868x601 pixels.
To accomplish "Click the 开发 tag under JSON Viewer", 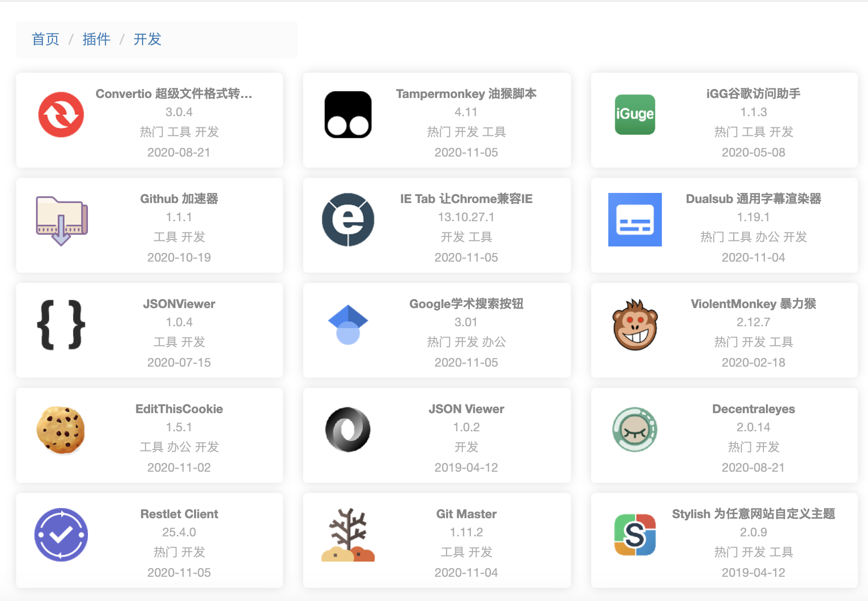I will click(x=466, y=447).
